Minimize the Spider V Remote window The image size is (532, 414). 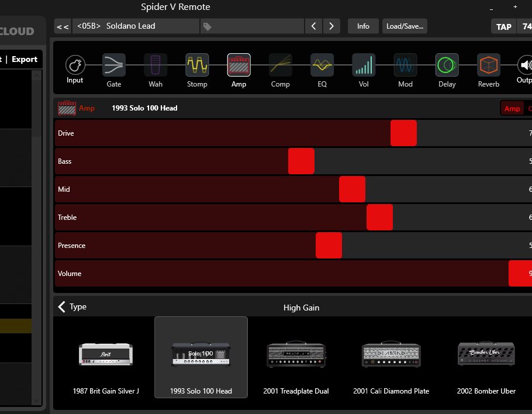(x=491, y=9)
